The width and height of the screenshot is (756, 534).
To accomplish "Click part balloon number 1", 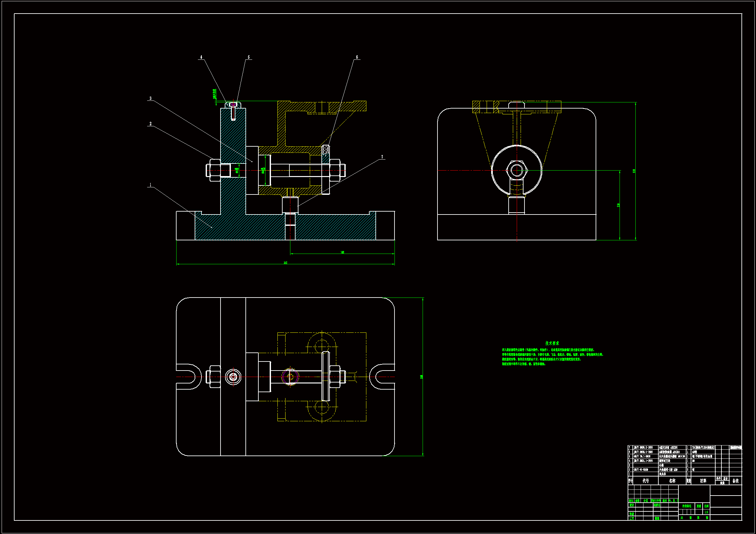I will [x=150, y=185].
